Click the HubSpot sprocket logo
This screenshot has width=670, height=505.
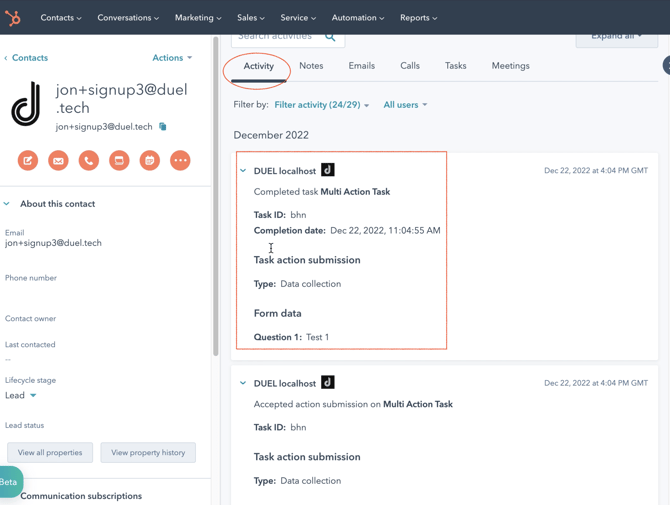coord(13,17)
